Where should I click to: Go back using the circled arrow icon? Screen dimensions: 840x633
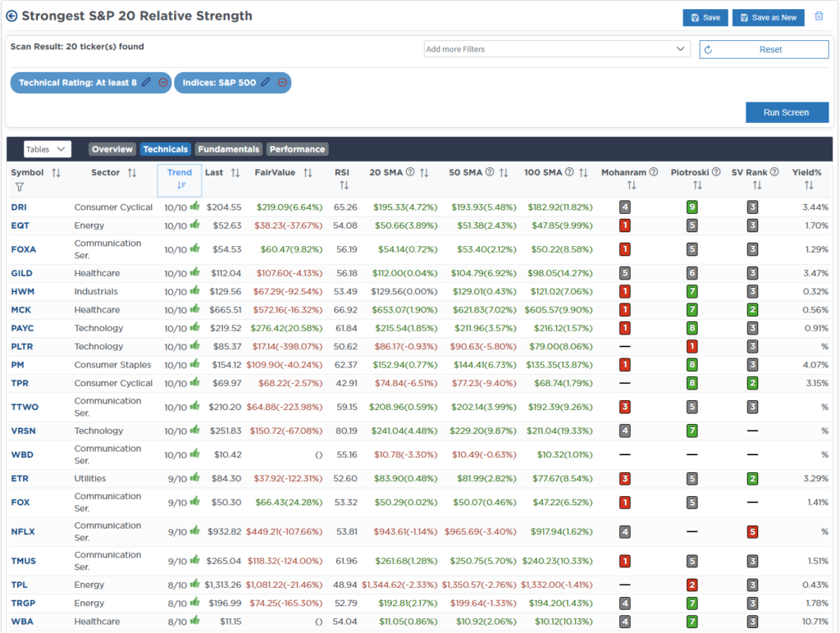[x=11, y=16]
